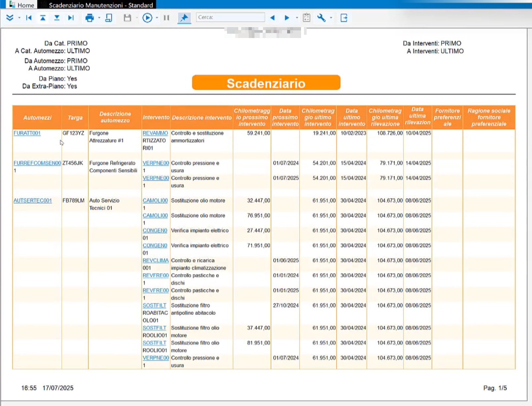Select the targa cell GF123YZ
The image size is (532, 406).
coord(73,133)
